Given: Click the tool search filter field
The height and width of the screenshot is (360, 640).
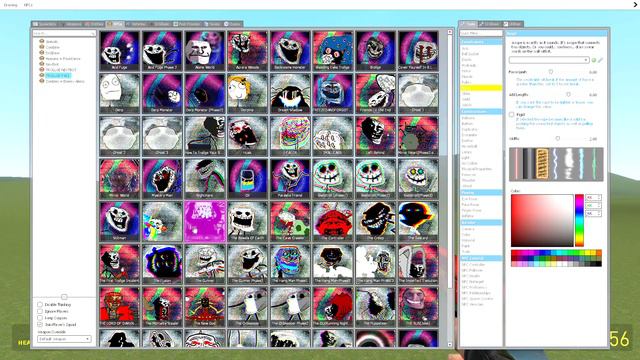Looking at the screenshot, I should click(481, 33).
